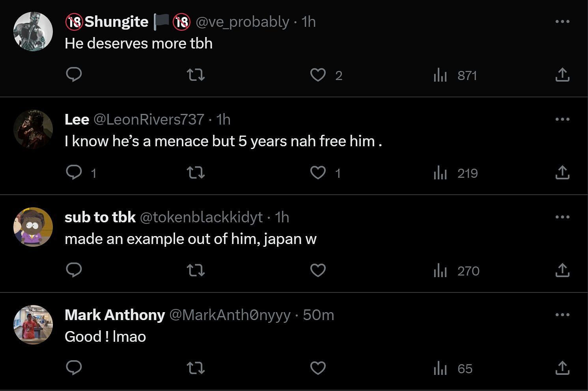Expand more options on Mark Anthony's tweet
This screenshot has width=588, height=391.
coord(562,315)
